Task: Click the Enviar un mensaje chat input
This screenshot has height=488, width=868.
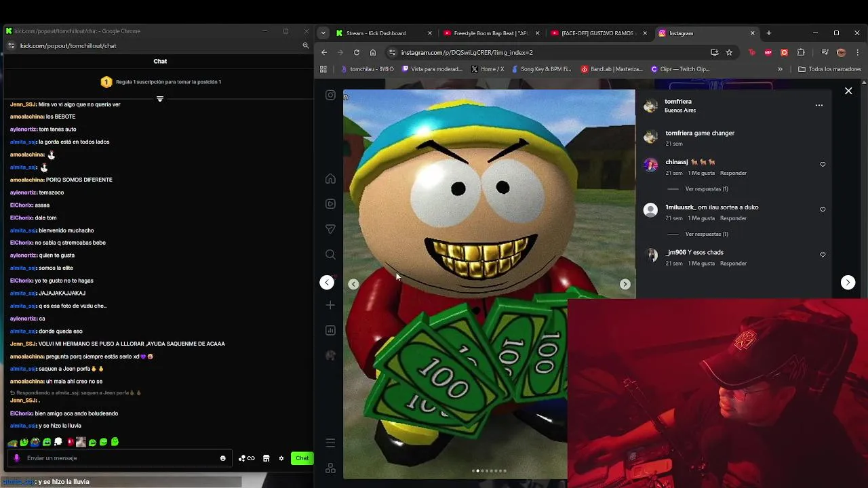Action: click(x=121, y=458)
